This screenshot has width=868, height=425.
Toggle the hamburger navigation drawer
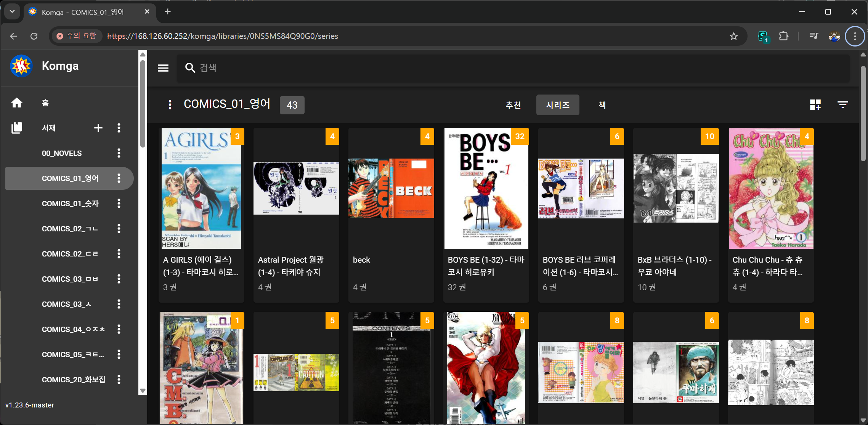click(163, 68)
